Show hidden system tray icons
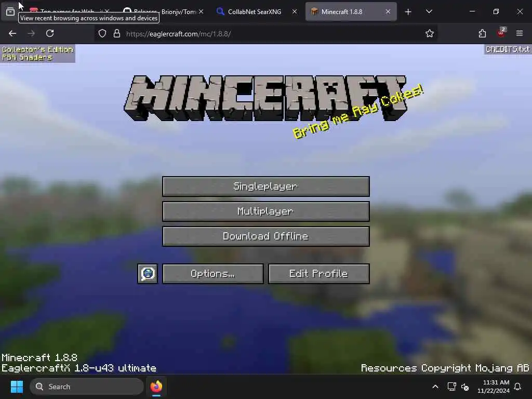Screen dimensions: 532x399 (x=435, y=387)
